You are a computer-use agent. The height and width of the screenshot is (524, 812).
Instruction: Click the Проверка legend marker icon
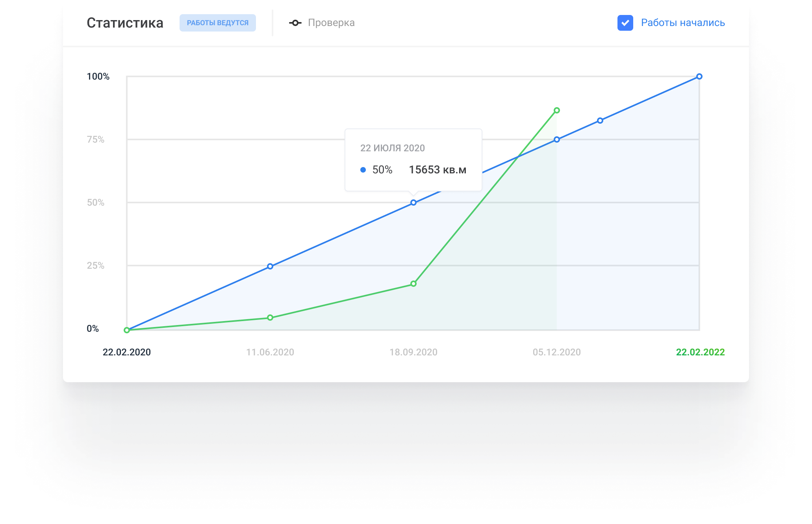point(295,23)
